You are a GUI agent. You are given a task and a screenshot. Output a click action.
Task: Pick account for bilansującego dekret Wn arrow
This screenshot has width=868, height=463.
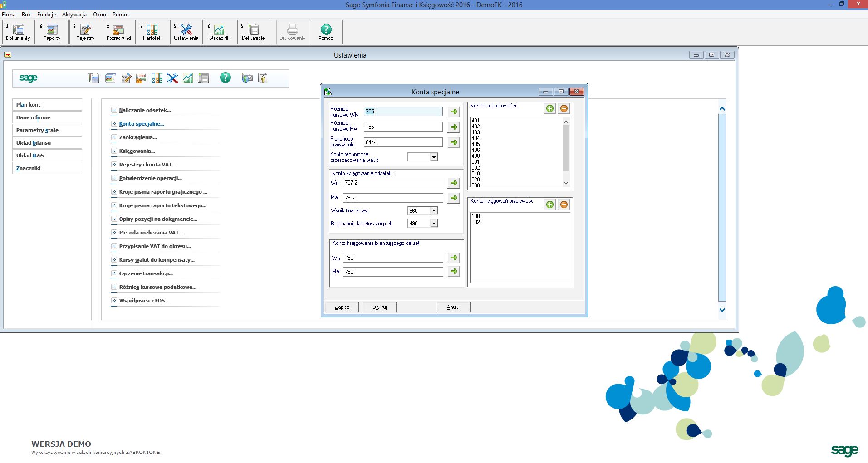(453, 258)
